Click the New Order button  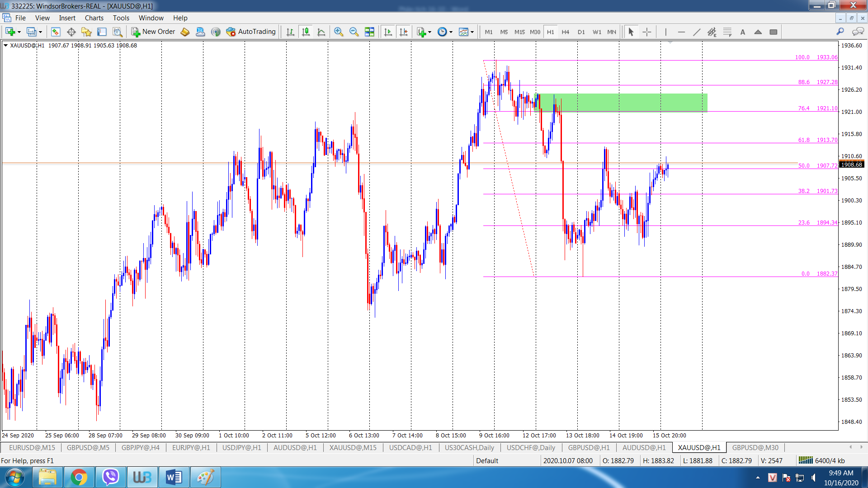tap(153, 32)
